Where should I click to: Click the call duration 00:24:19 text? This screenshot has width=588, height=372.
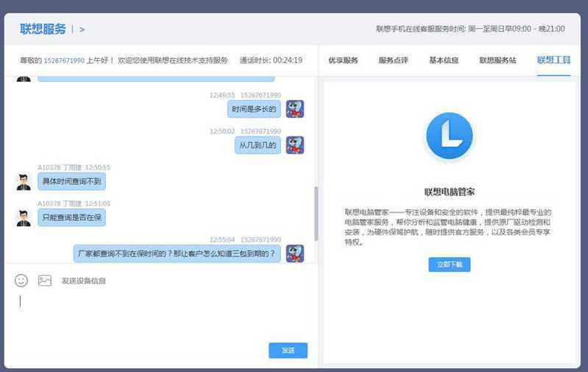pyautogui.click(x=288, y=60)
